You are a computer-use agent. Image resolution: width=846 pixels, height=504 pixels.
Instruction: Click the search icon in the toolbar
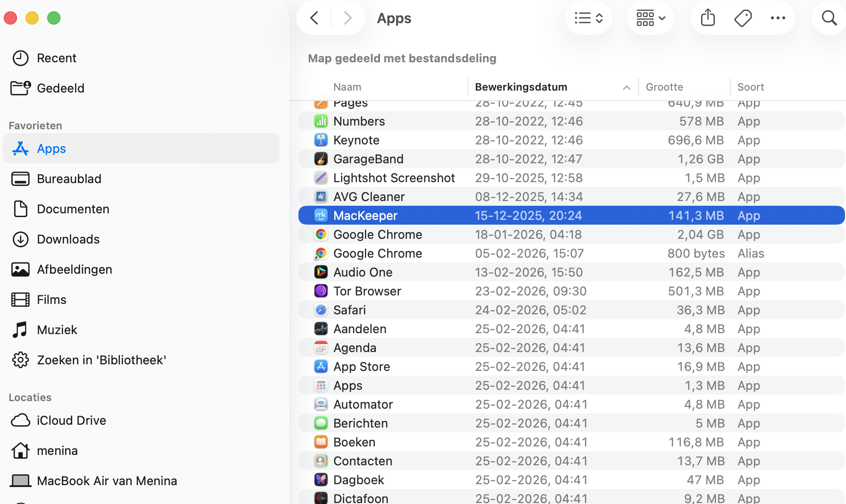click(829, 18)
